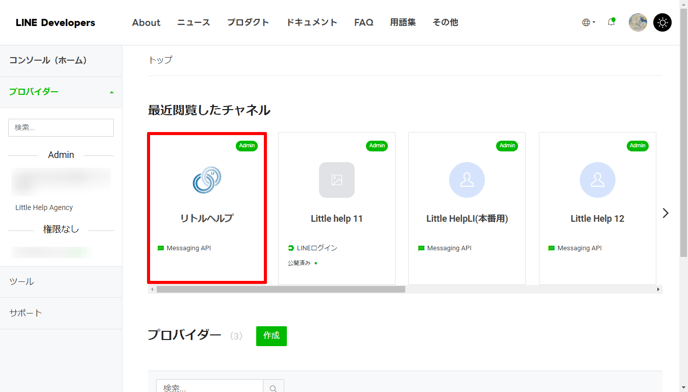Click the トップ breadcrumb
688x392 pixels.
pyautogui.click(x=161, y=60)
